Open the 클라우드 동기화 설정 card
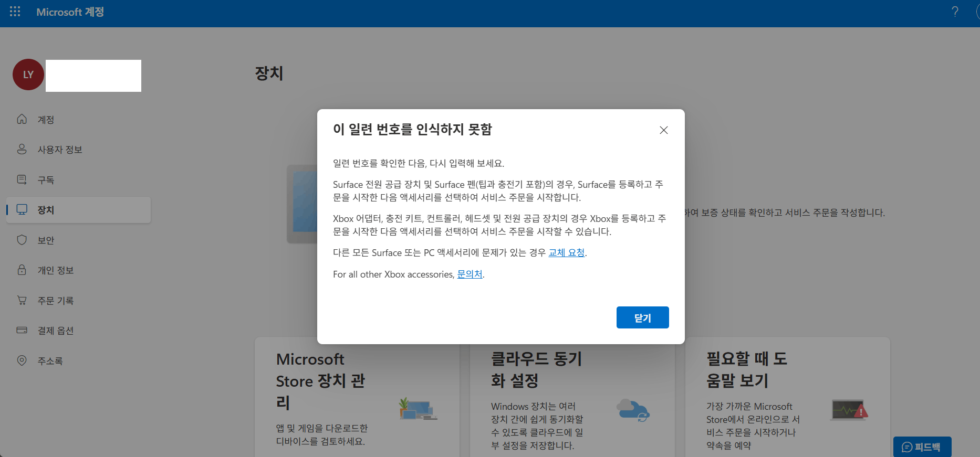The width and height of the screenshot is (980, 457). click(572, 397)
